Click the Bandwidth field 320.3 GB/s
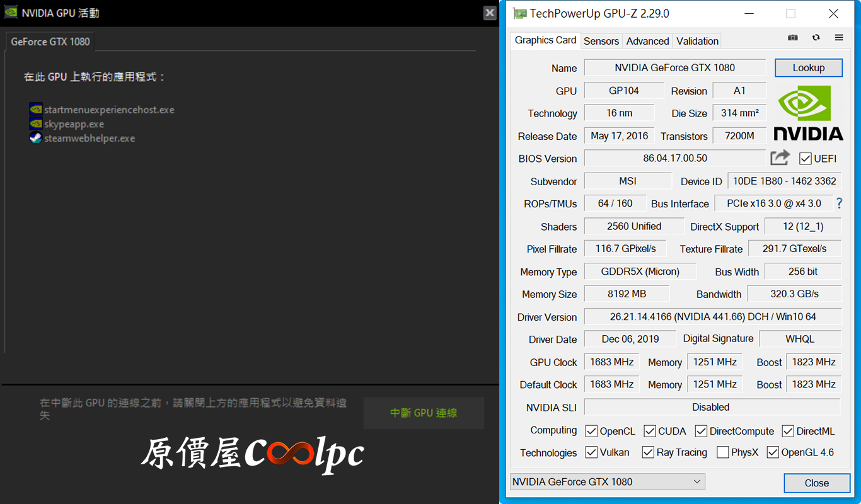 click(x=794, y=294)
